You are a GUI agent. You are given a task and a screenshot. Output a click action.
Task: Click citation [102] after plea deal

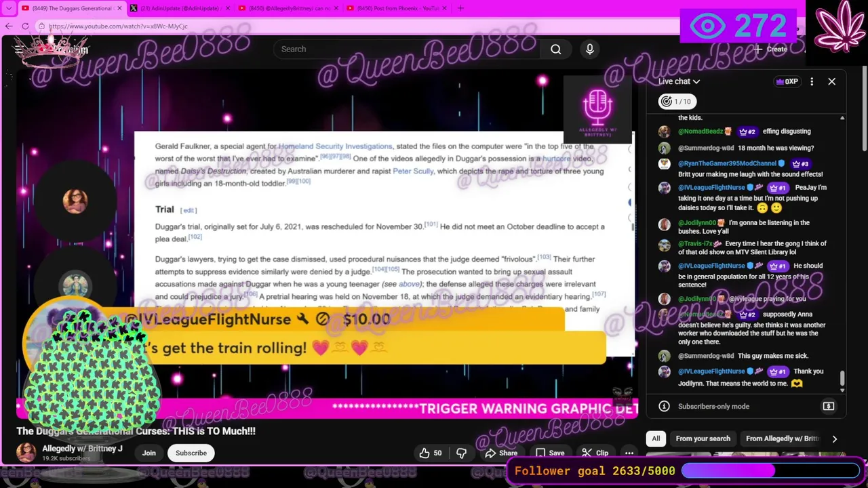pos(195,237)
